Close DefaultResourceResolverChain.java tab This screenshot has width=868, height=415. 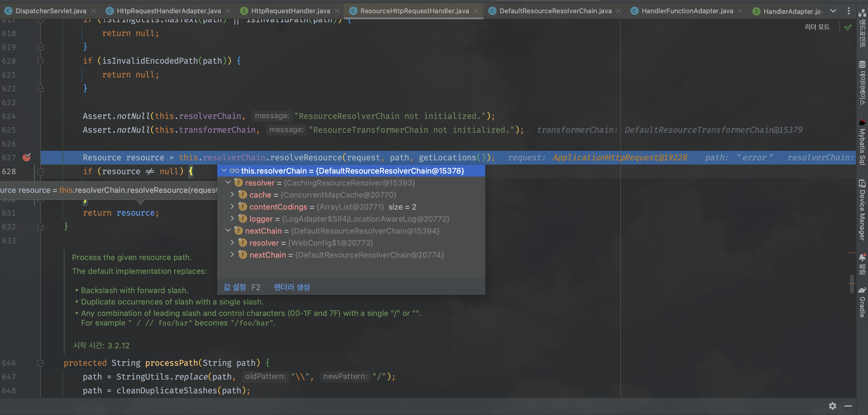coord(618,11)
